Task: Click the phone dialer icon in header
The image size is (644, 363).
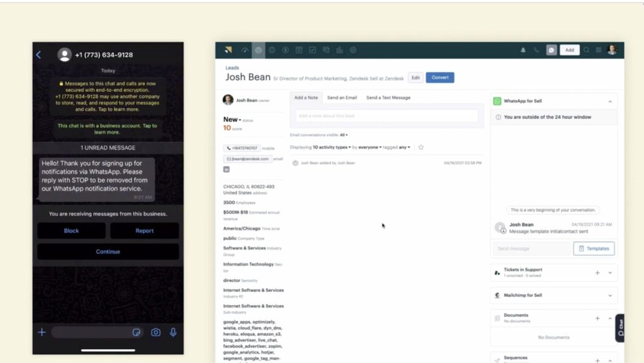Action: pos(536,50)
